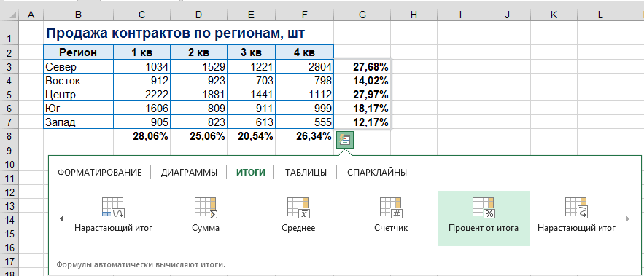
Task: Select row 9 header
Action: point(9,150)
